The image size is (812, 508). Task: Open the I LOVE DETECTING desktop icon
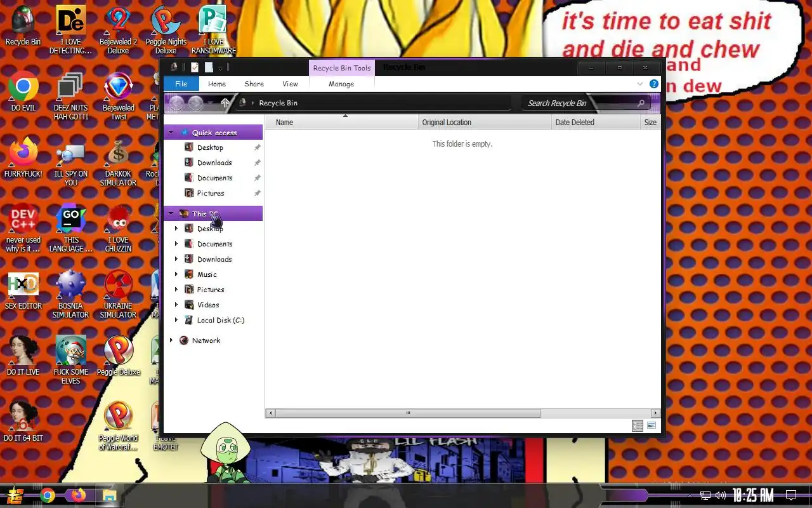pos(70,29)
